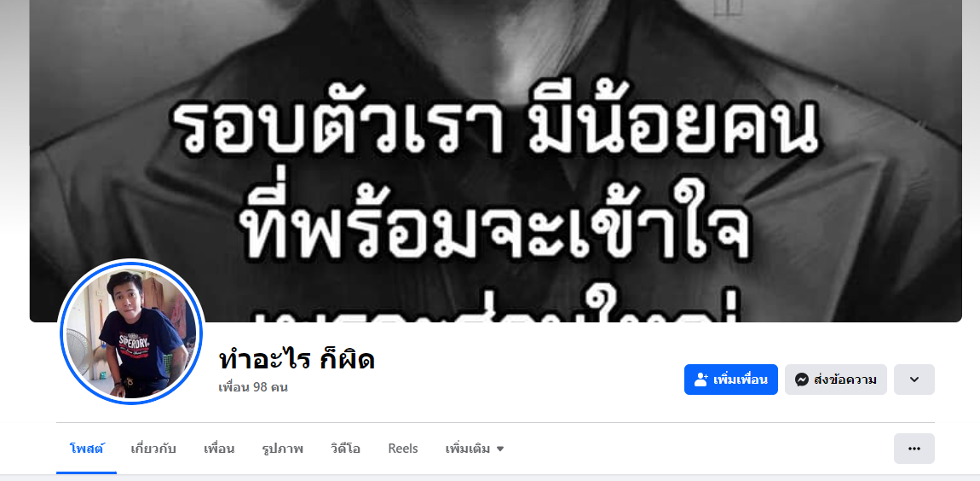
Task: Click the ส่งข้อความ button label
Action: [845, 380]
